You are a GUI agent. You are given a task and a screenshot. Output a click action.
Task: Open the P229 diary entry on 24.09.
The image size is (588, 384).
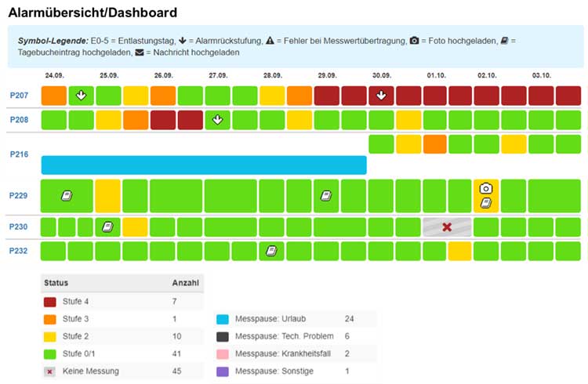click(x=67, y=195)
